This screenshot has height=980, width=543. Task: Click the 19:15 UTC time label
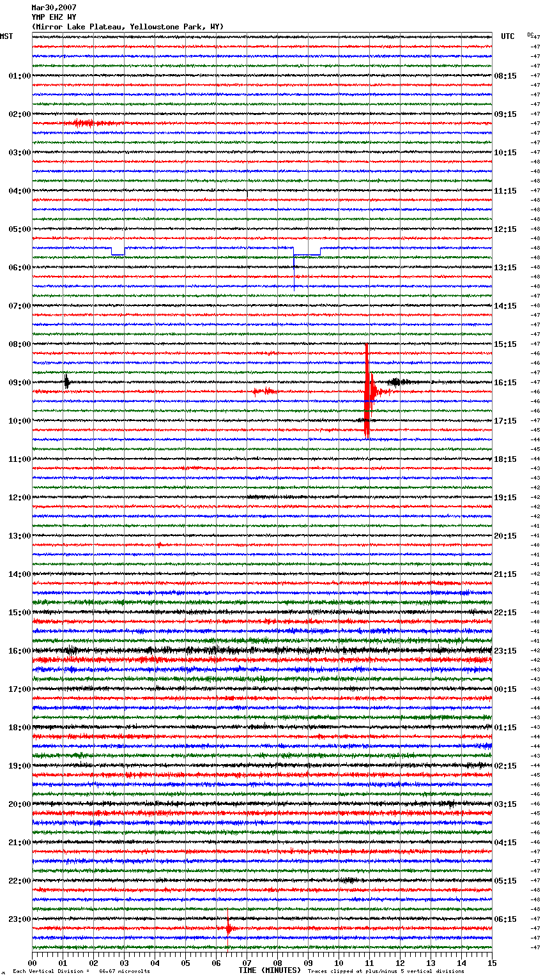[505, 498]
